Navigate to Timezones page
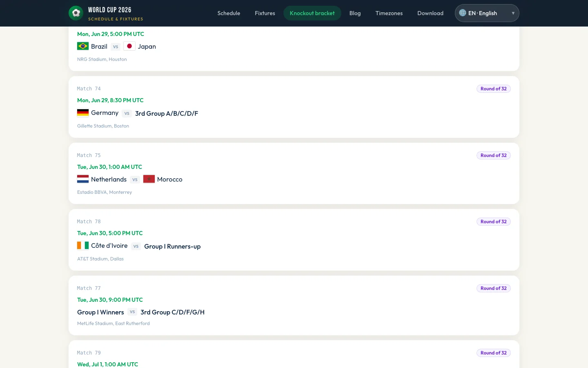588x368 pixels. tap(389, 13)
